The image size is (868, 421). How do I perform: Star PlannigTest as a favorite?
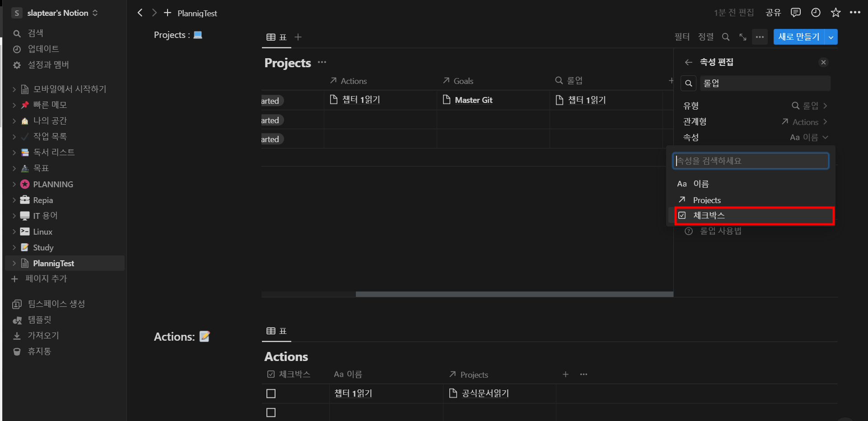pos(835,13)
